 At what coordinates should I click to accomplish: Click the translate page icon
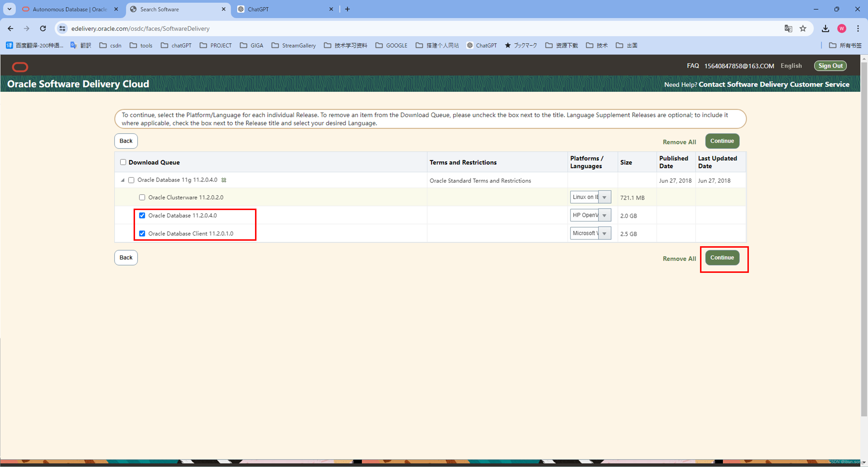[788, 29]
